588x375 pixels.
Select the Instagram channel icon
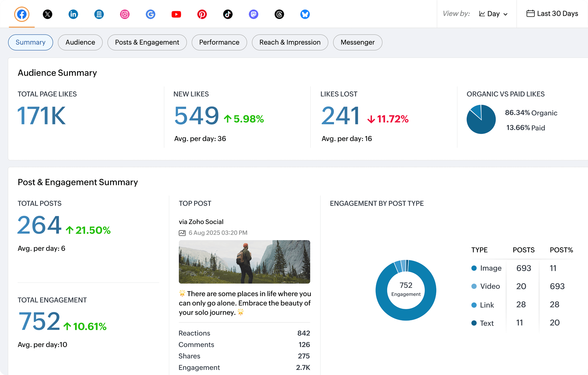pyautogui.click(x=125, y=14)
